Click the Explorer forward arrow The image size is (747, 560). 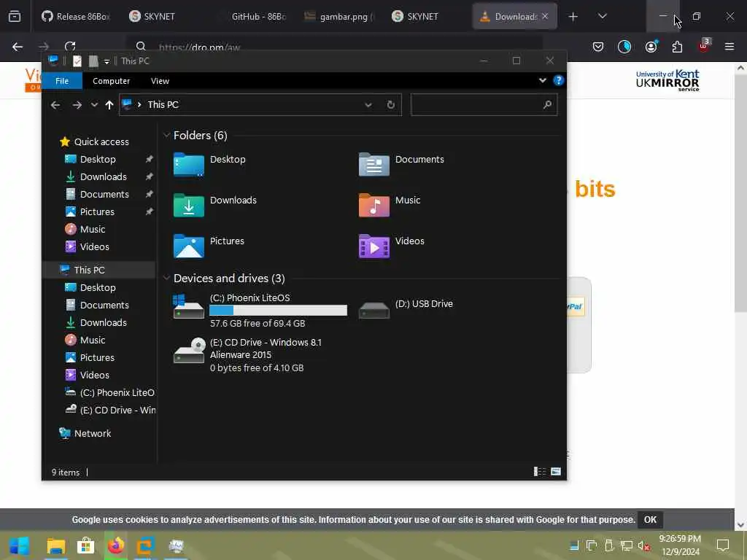(77, 105)
